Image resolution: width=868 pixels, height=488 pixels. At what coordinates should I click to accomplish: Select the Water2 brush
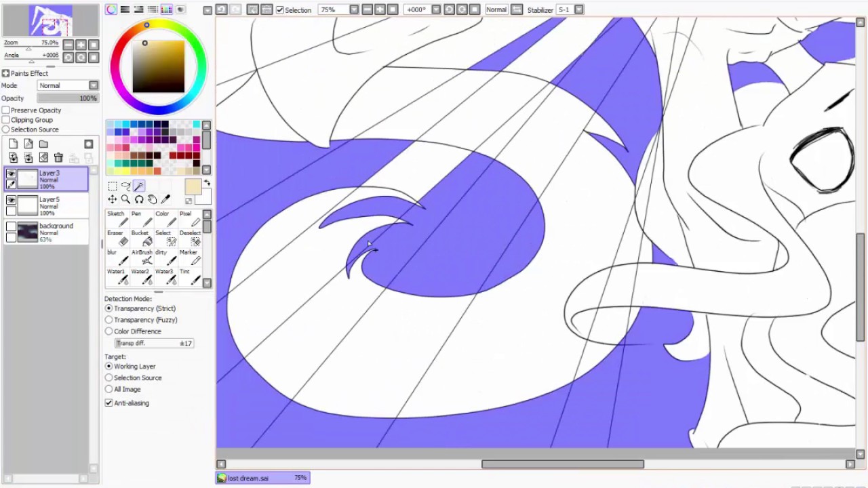coord(140,277)
